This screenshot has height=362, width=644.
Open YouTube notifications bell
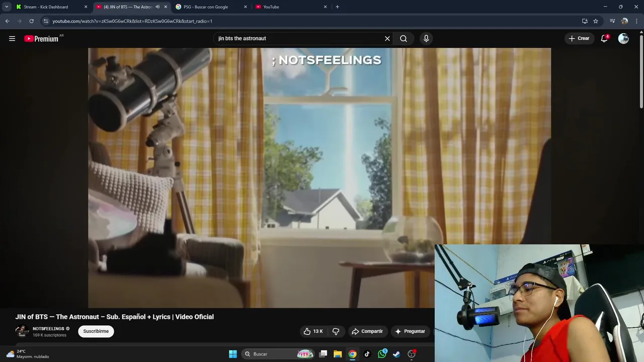[x=605, y=38]
